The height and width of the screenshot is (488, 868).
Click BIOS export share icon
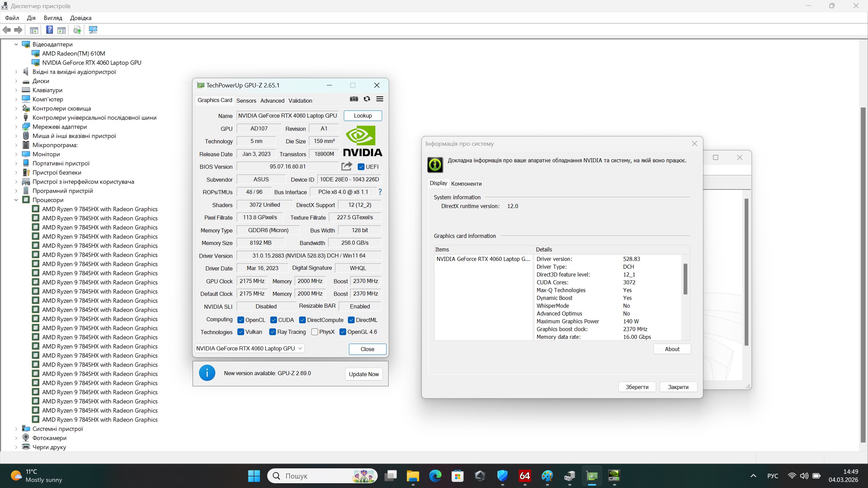(347, 166)
